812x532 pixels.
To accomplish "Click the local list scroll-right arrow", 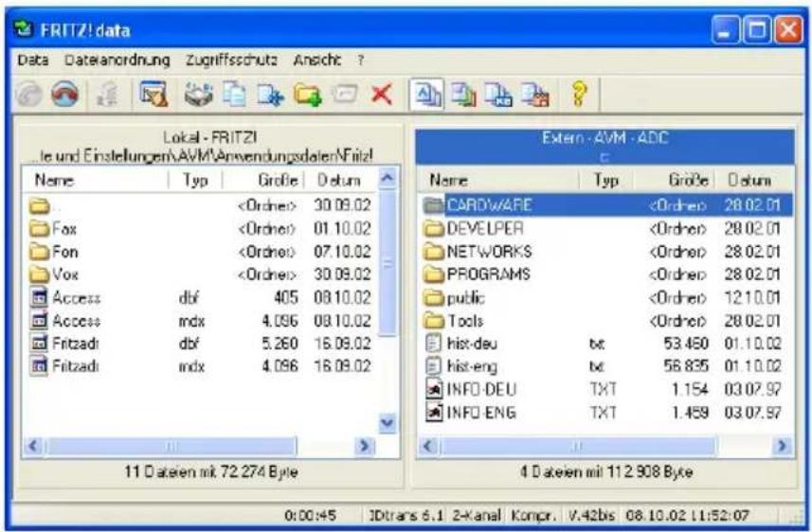I will click(x=364, y=446).
